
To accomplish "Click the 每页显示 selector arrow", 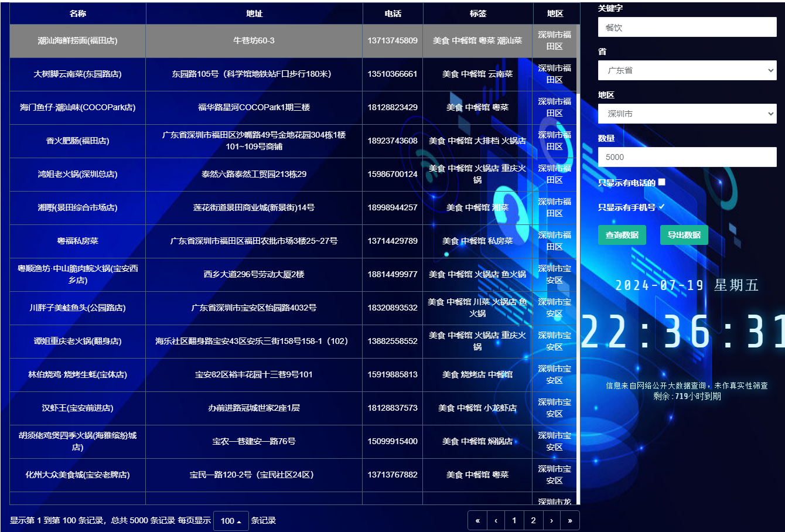I will pyautogui.click(x=238, y=520).
